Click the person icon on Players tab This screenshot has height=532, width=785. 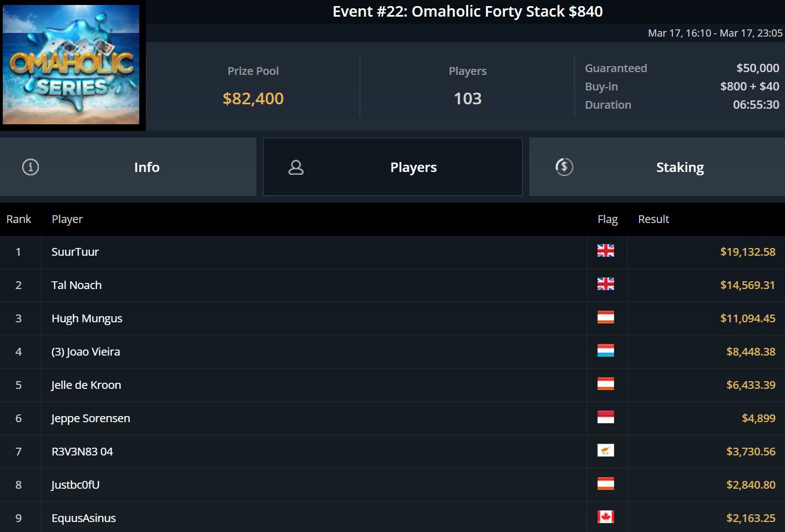296,168
